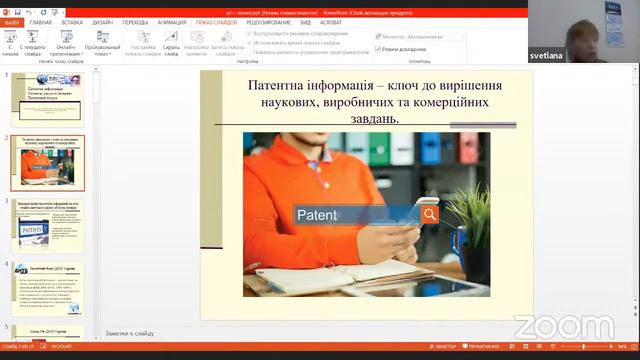Click Fit slide to window icon

(x=634, y=347)
